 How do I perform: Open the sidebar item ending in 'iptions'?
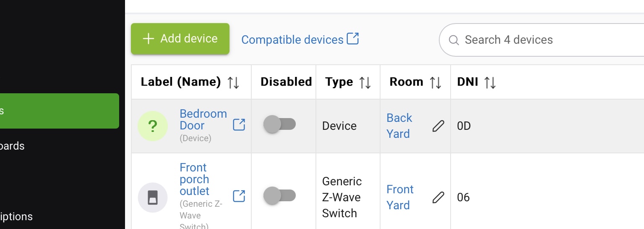coord(16,217)
